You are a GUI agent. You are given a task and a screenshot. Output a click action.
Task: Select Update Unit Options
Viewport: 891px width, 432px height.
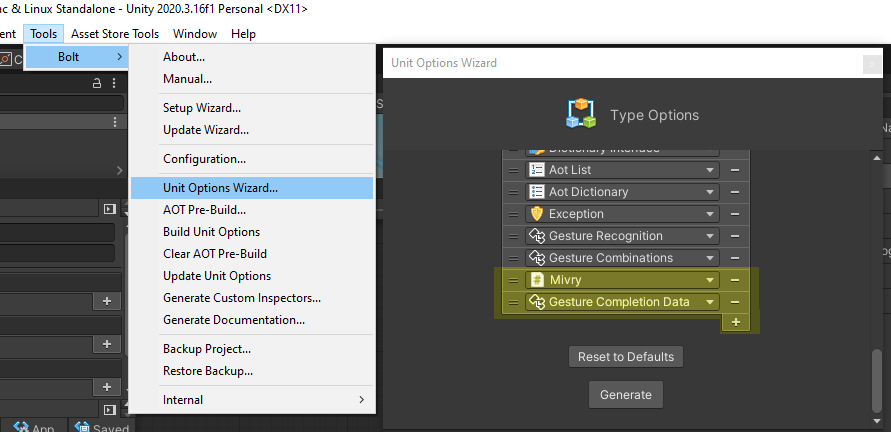point(251,276)
